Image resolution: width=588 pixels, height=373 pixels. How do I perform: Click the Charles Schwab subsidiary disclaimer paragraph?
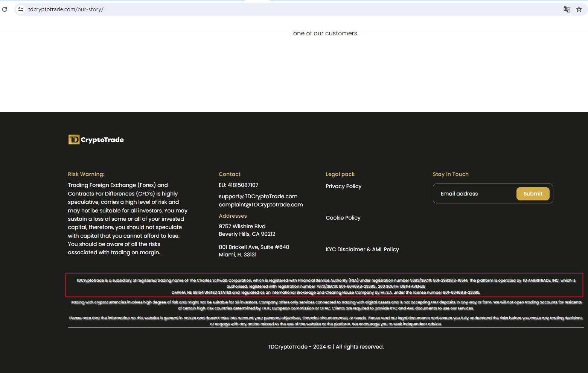(x=326, y=286)
